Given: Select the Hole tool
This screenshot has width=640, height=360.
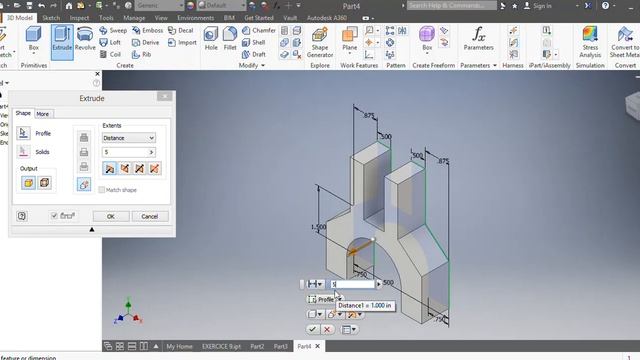Looking at the screenshot, I should pos(211,39).
